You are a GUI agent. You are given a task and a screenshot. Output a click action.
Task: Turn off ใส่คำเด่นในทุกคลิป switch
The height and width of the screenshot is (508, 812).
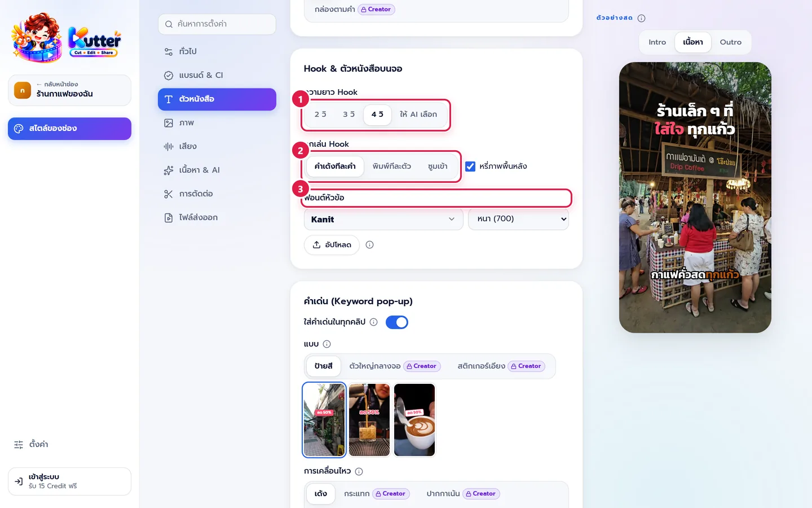click(396, 322)
